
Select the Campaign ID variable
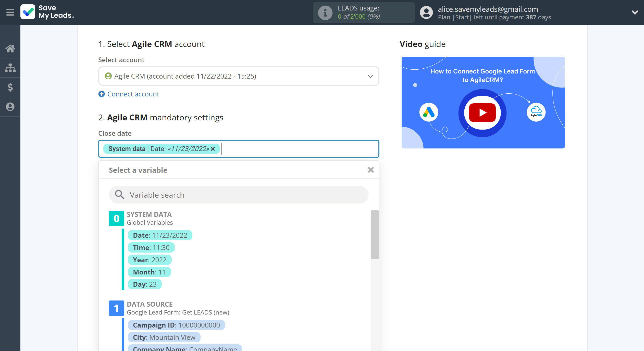pyautogui.click(x=176, y=325)
